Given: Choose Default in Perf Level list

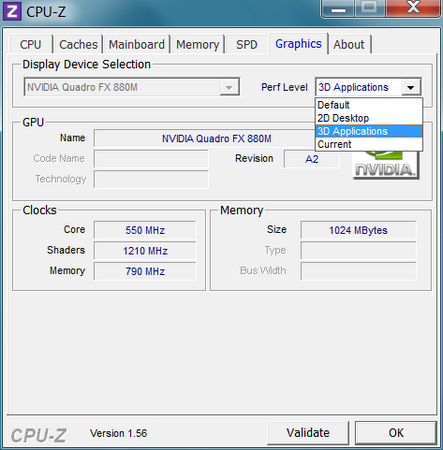Looking at the screenshot, I should point(369,105).
